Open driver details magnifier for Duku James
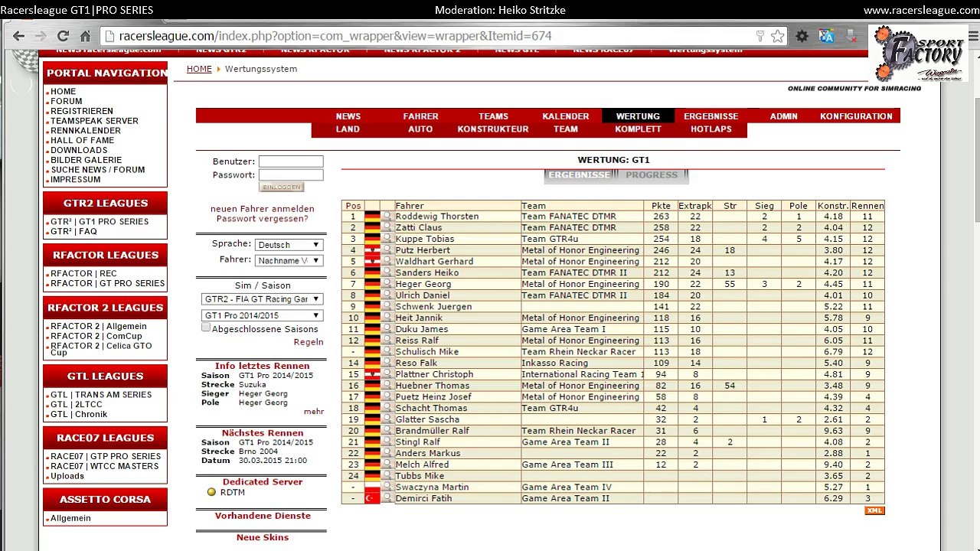The image size is (980, 551). [387, 329]
